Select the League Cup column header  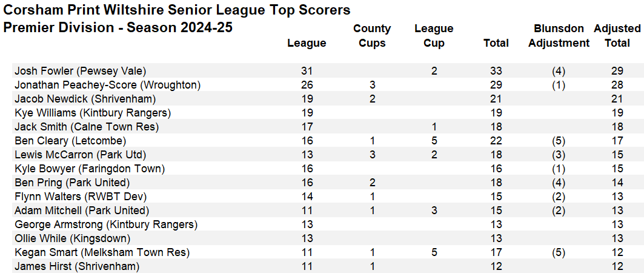coord(434,36)
